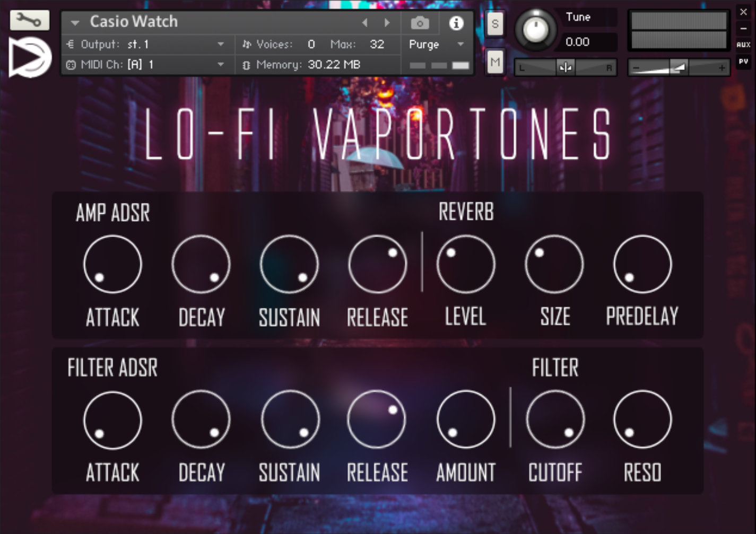Click the Amp ADSR Sustain knob

tap(289, 264)
